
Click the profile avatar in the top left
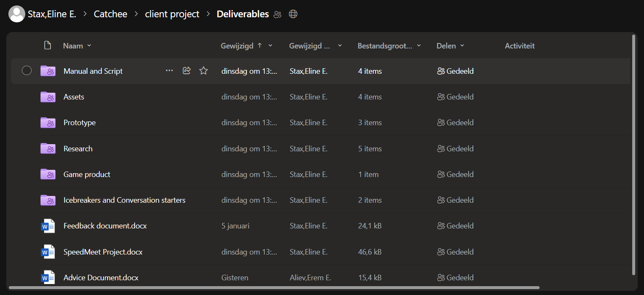pyautogui.click(x=17, y=14)
